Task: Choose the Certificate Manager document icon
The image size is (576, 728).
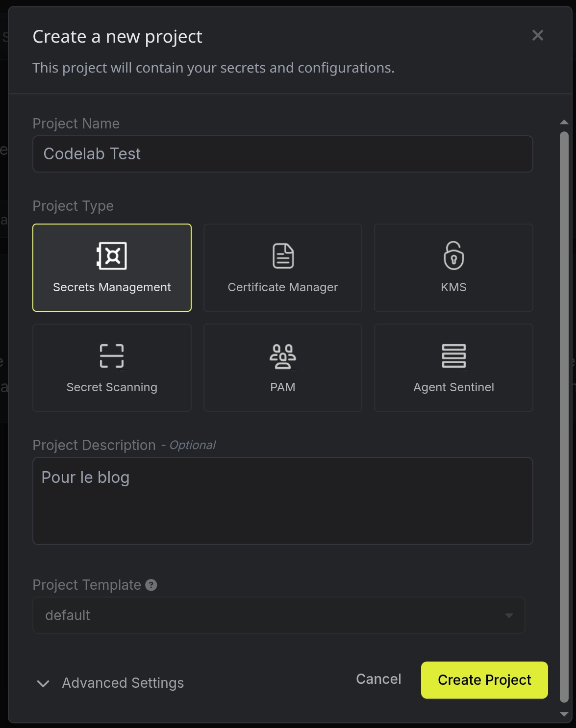Action: pyautogui.click(x=283, y=255)
